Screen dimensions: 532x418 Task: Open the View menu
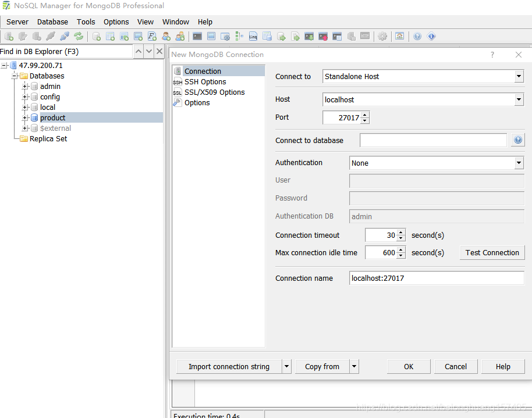click(145, 22)
